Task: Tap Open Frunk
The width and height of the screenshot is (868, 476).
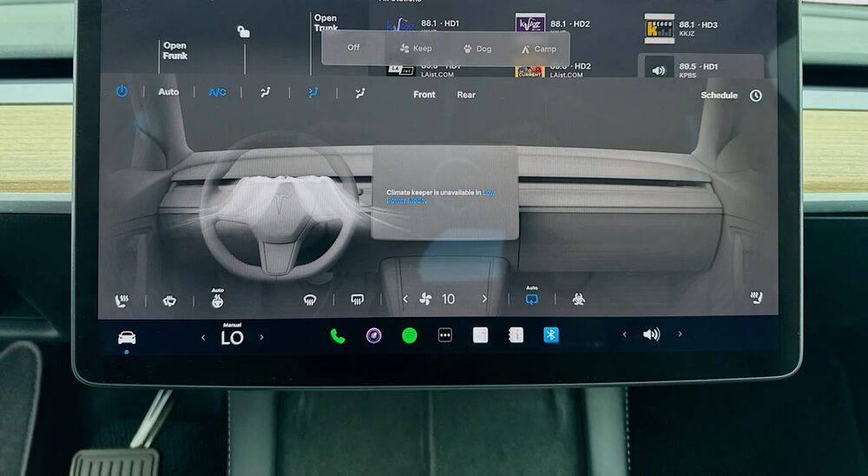Action: click(174, 51)
